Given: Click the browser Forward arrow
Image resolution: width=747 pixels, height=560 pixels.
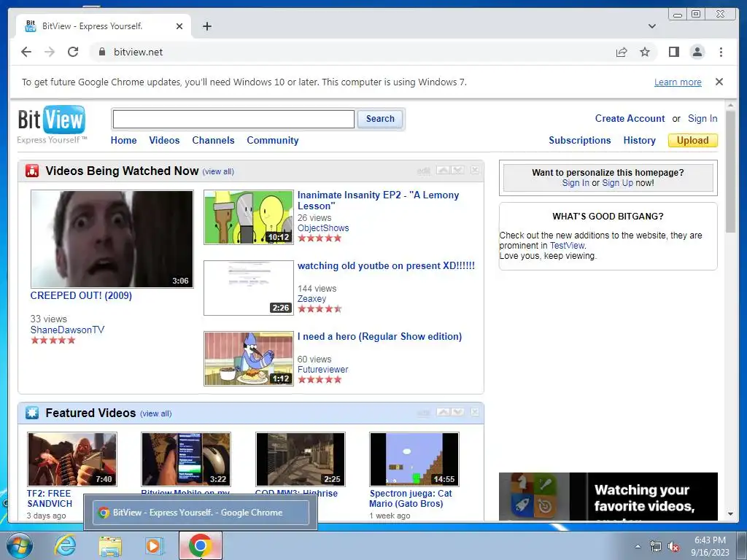Looking at the screenshot, I should click(50, 52).
